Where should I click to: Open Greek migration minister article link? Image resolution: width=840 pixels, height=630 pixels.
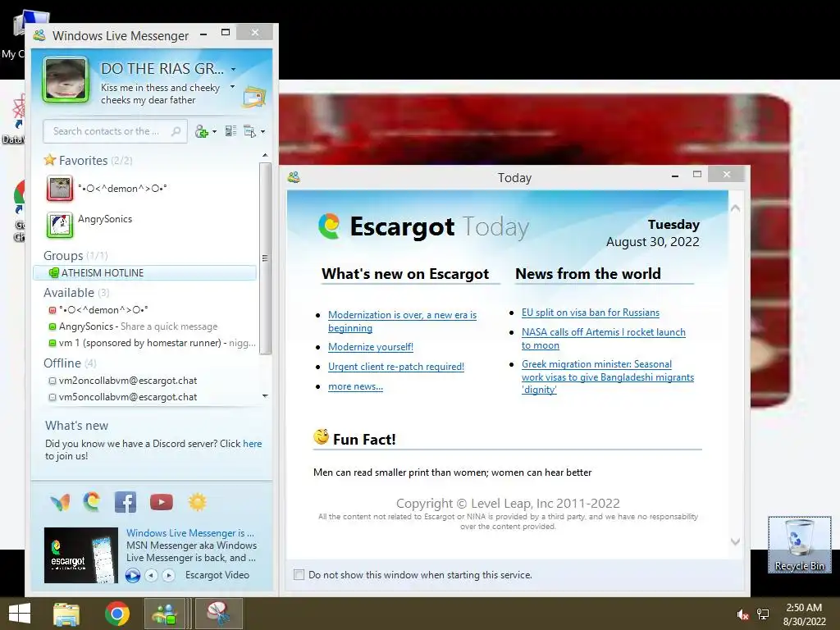tap(608, 377)
